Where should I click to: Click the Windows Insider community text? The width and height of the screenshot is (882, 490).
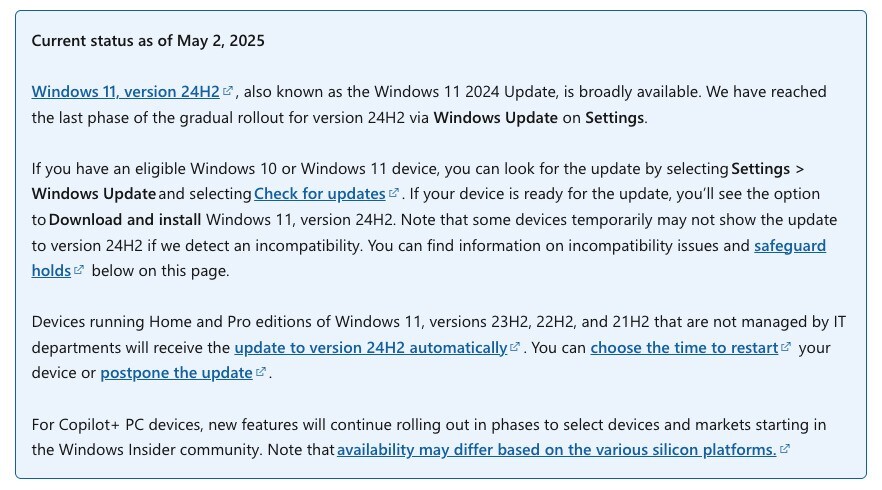pos(160,450)
